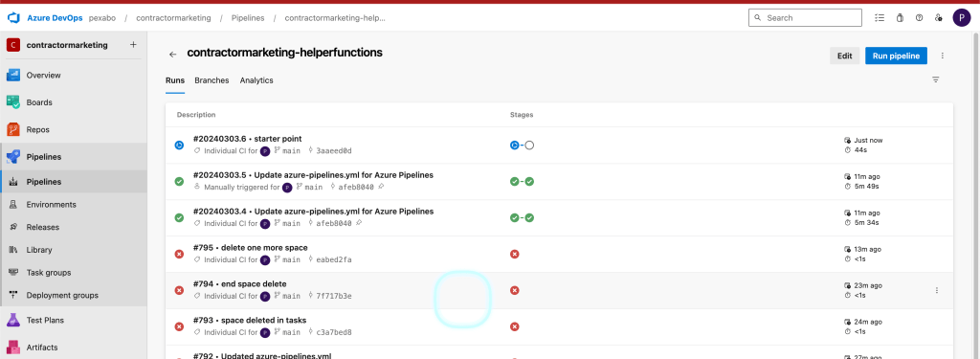Open the contractormarketing breadcrumb link
980x359 pixels.
pyautogui.click(x=174, y=18)
